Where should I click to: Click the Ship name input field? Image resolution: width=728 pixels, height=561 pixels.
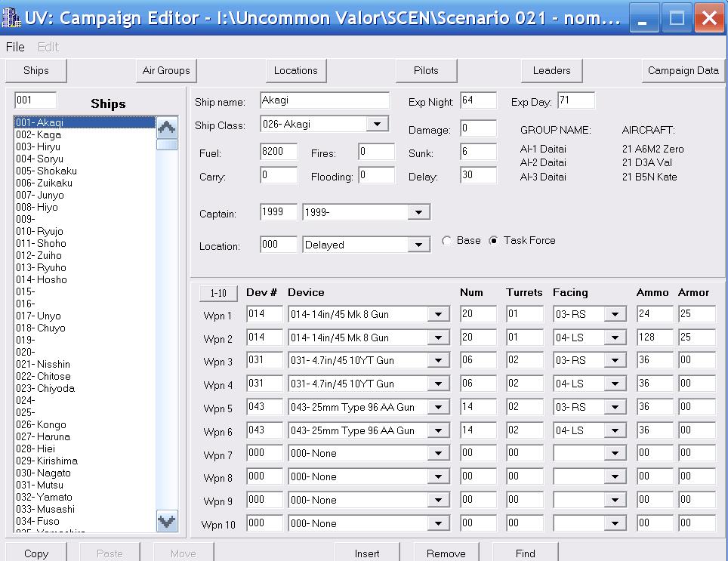pyautogui.click(x=325, y=100)
